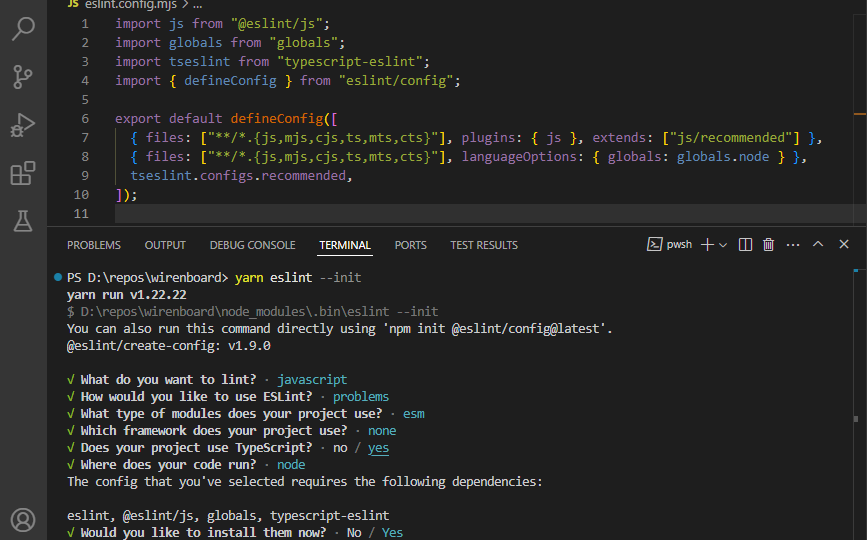Viewport: 867px width, 540px height.
Task: Click the eslint.config.mjs breadcrumb
Action: click(x=130, y=5)
